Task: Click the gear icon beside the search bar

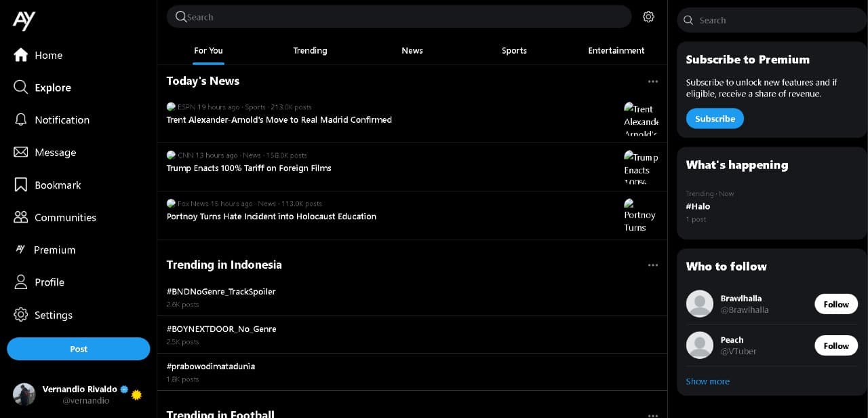Action: [x=648, y=17]
